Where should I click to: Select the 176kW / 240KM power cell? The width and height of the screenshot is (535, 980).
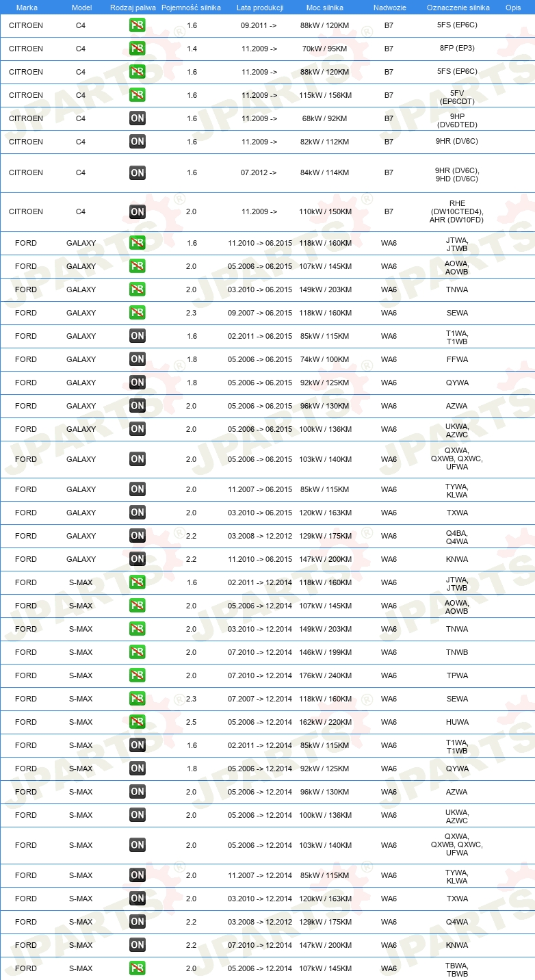coord(324,675)
